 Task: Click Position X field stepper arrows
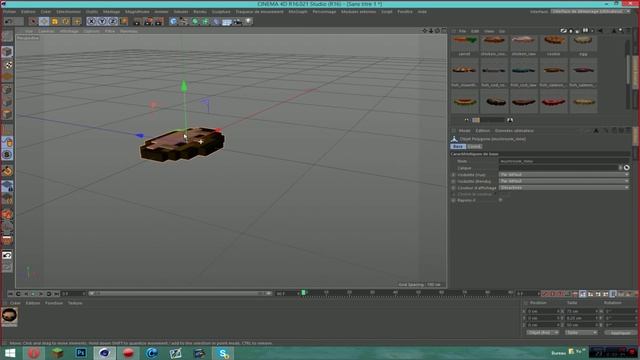[x=559, y=311]
